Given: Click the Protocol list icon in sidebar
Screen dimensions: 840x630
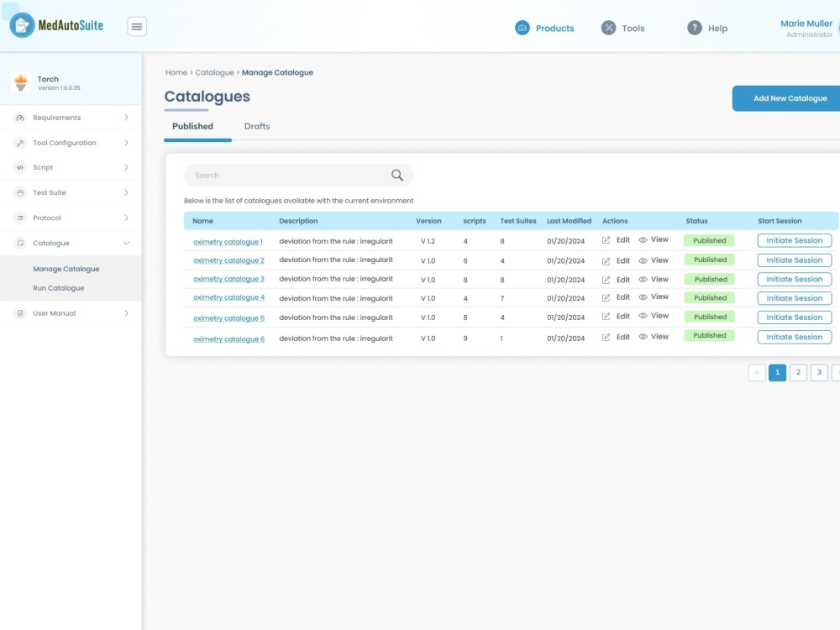Looking at the screenshot, I should 20,218.
